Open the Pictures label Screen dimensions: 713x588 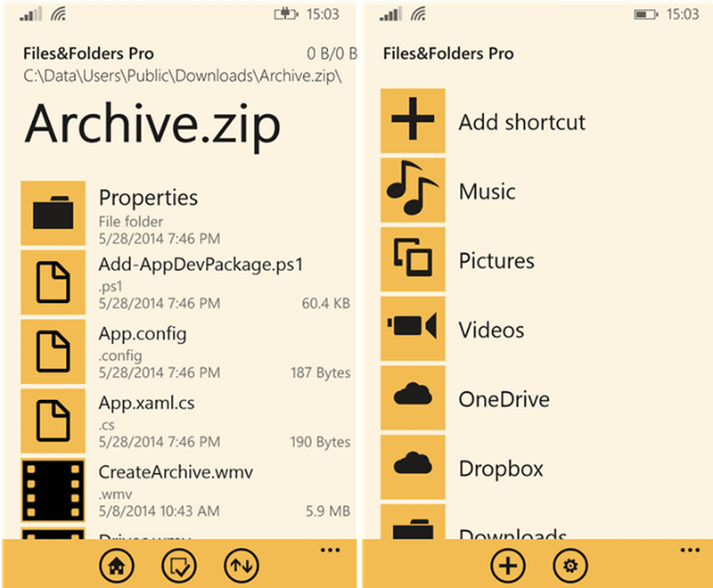(496, 261)
